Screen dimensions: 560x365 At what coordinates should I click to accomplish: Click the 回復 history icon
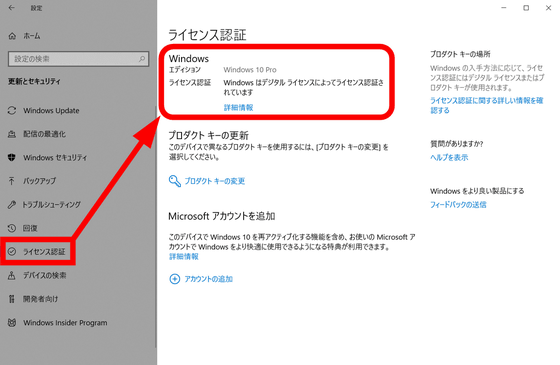pos(12,228)
